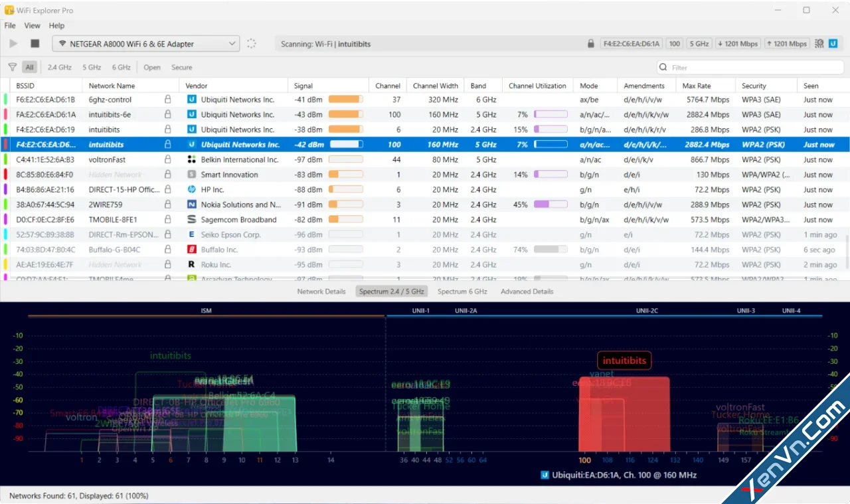Screen dimensions: 850x504
Task: Click the Roku Inc. vendor icon
Action: (192, 264)
